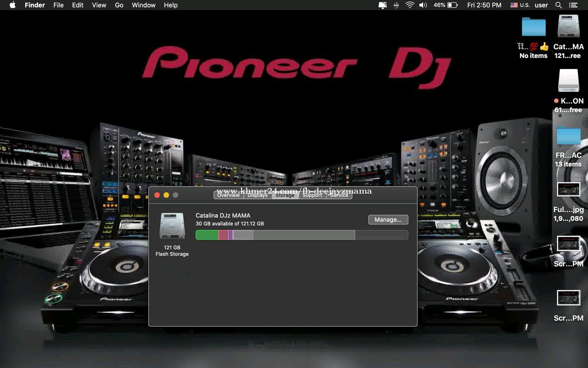Click the Manage... button
This screenshot has height=368, width=588.
coord(388,220)
